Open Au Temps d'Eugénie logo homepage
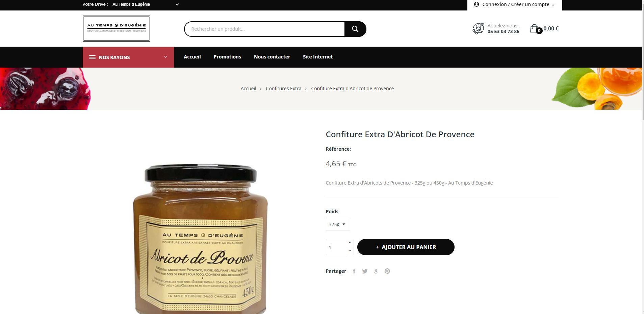Viewport: 644px width, 314px height. 117,28
